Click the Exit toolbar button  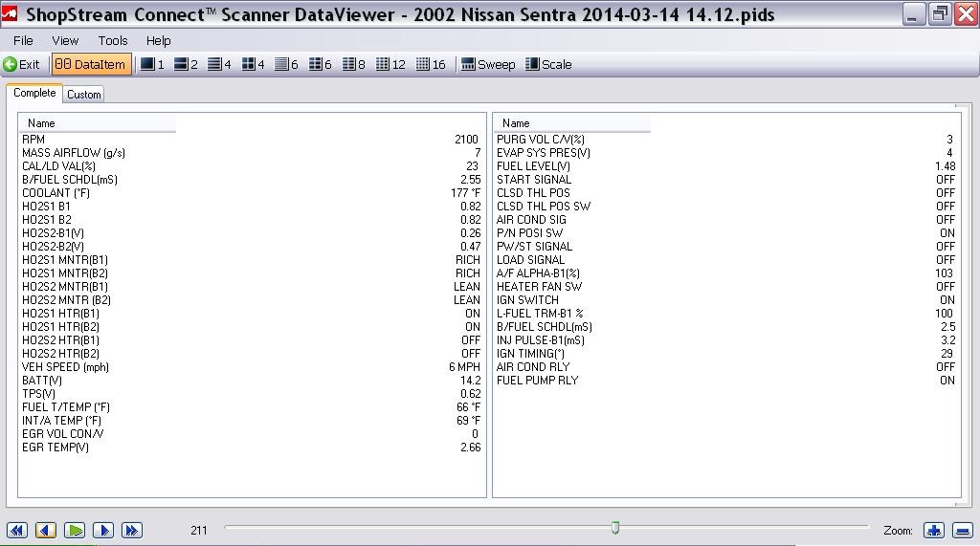pyautogui.click(x=21, y=64)
